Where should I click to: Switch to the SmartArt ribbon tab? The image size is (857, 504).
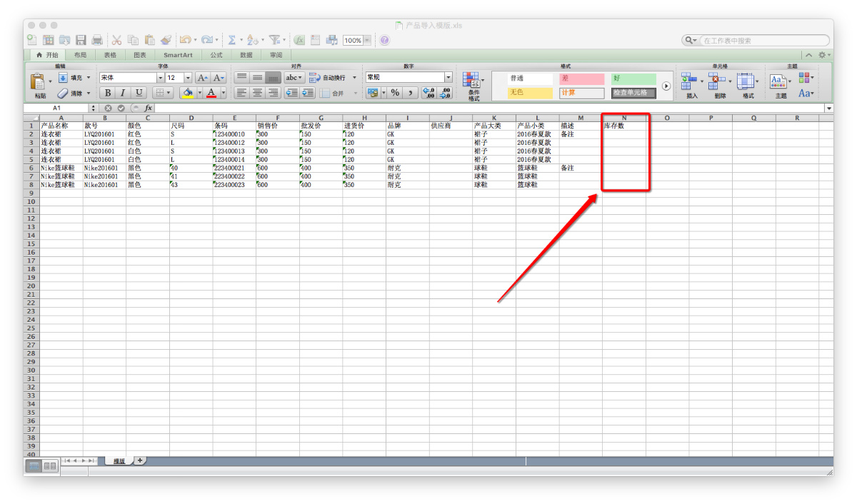click(x=178, y=55)
